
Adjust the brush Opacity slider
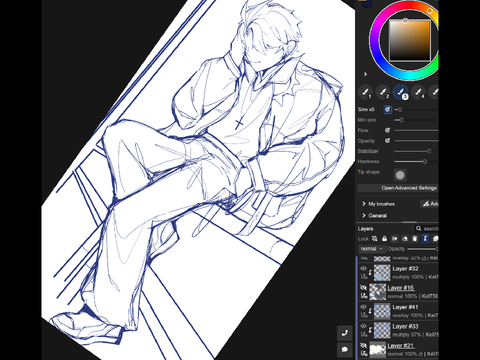pos(416,141)
